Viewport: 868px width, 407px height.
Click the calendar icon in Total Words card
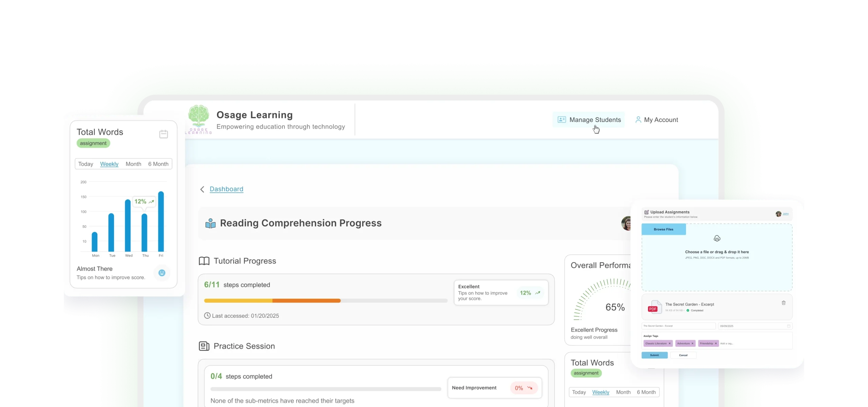coord(163,134)
